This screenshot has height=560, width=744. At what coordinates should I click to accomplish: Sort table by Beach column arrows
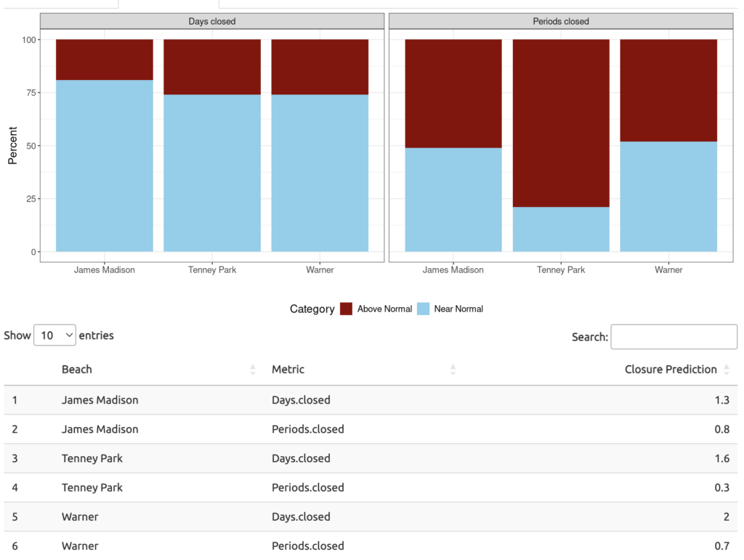(253, 370)
